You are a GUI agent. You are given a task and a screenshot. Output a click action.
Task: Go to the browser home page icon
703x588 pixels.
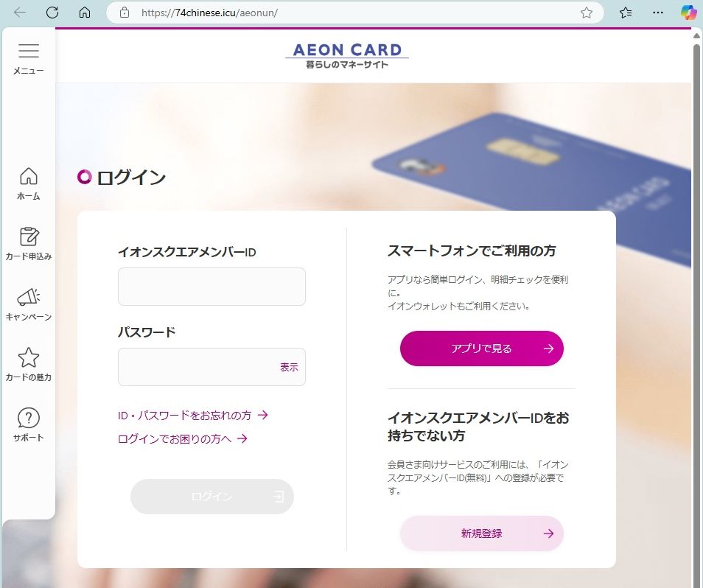click(x=85, y=13)
